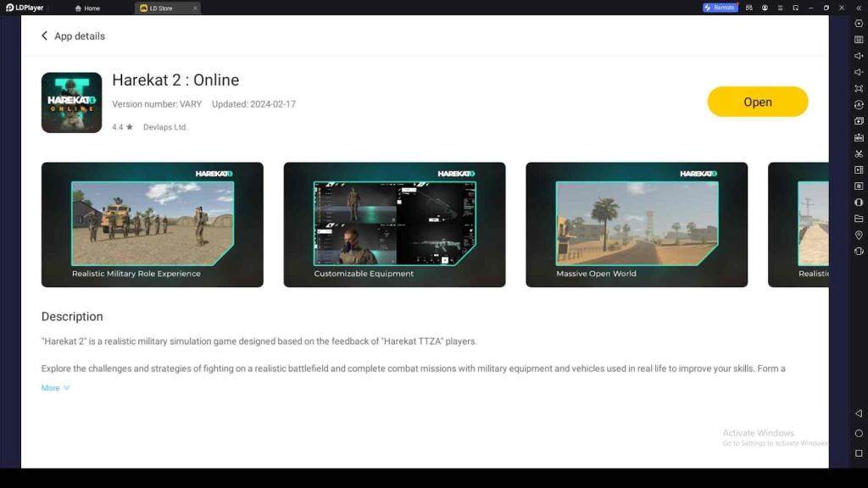Collapse the sidebar with double-chevron icon

tap(859, 8)
